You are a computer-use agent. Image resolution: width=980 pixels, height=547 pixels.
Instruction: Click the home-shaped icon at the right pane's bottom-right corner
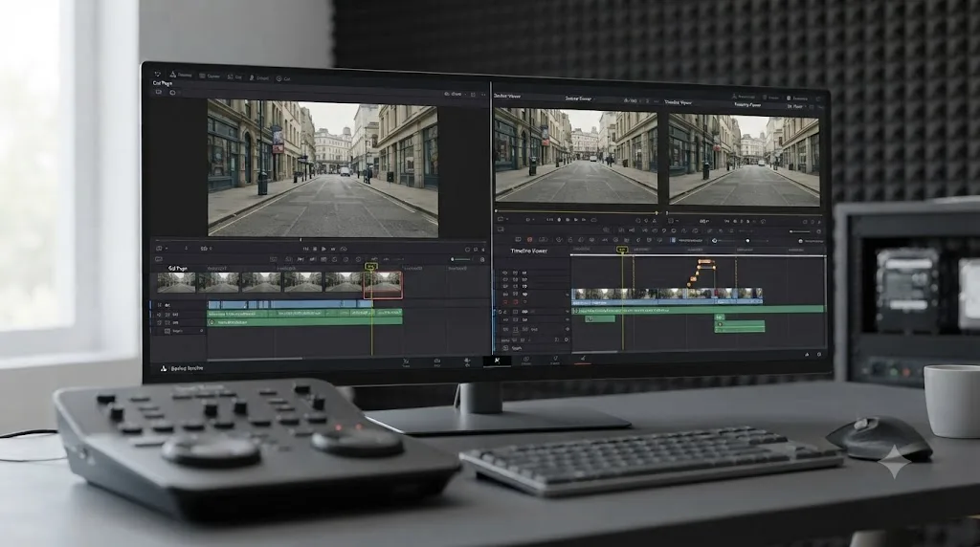coord(807,354)
